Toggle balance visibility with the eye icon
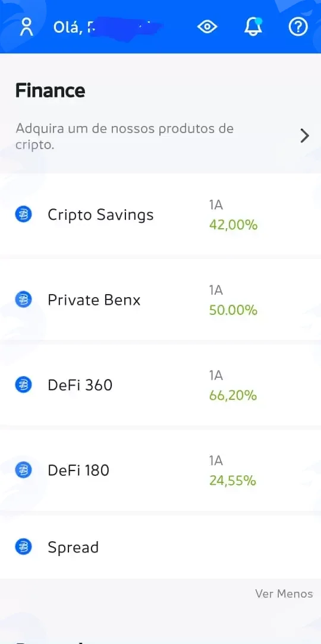The width and height of the screenshot is (321, 644). coord(207,27)
